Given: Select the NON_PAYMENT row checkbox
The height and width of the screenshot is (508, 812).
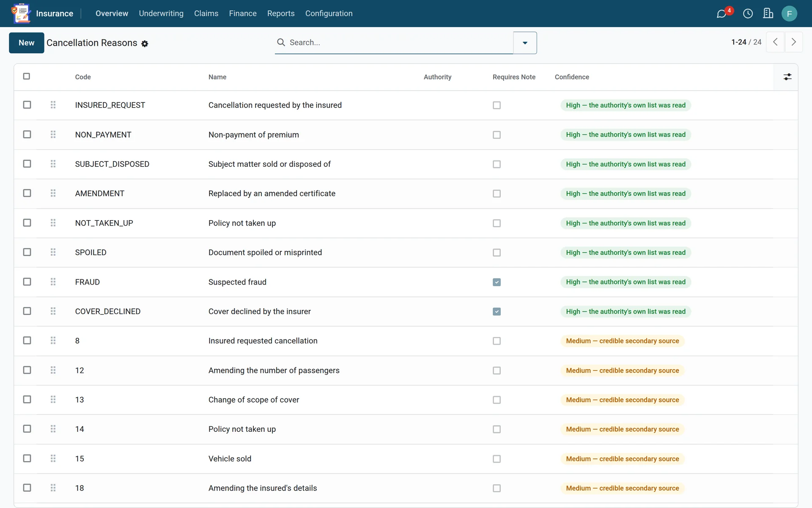Looking at the screenshot, I should click(27, 134).
